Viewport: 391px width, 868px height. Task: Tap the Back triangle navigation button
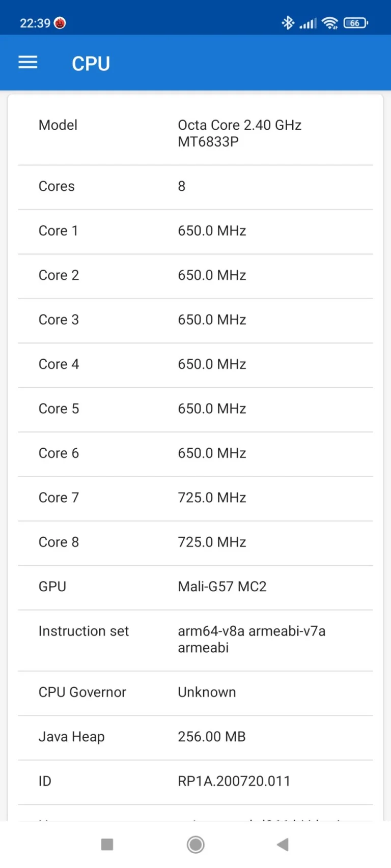(283, 844)
